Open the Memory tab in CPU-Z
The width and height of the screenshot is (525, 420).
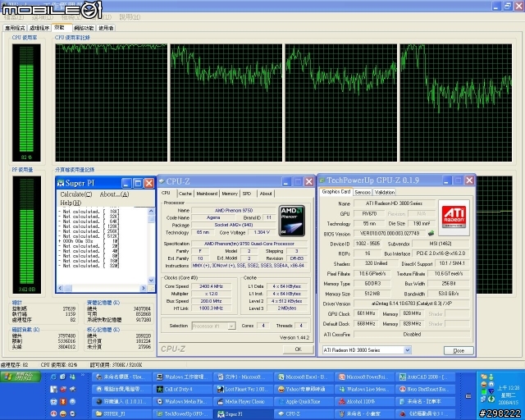pyautogui.click(x=230, y=194)
